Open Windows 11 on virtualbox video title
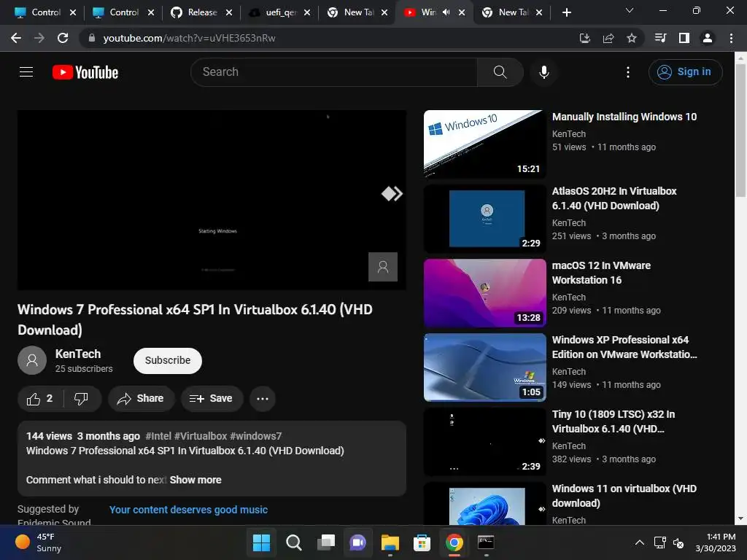This screenshot has width=747, height=560. point(624,496)
